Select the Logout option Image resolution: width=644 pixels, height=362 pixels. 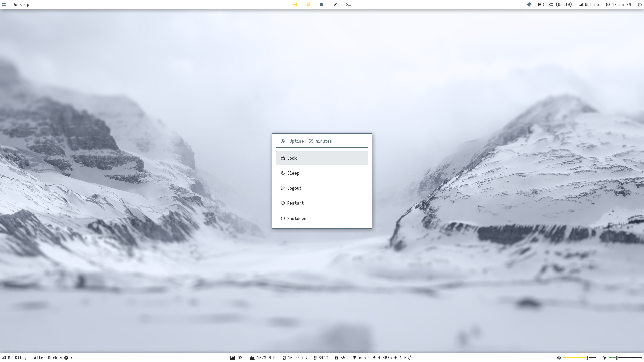click(322, 188)
